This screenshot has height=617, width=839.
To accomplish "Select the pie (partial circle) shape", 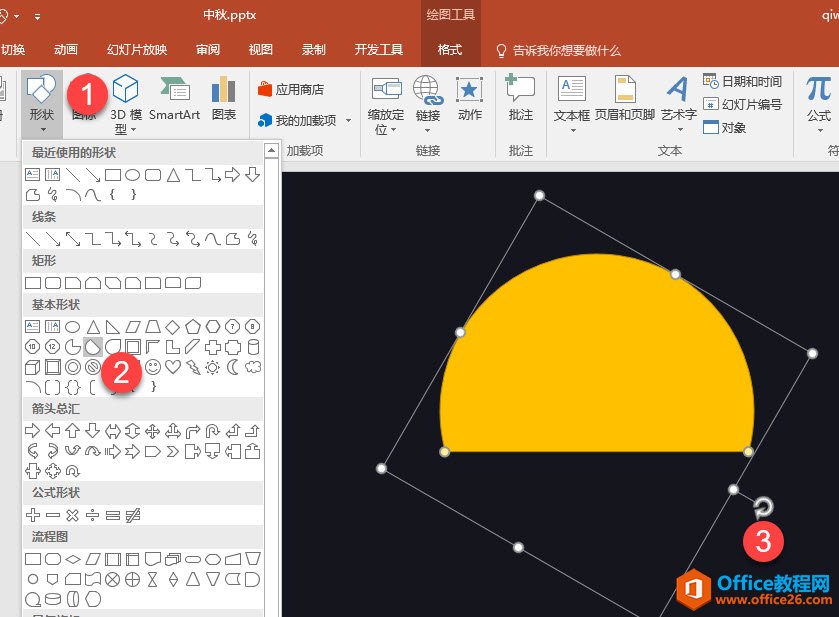I will coord(73,347).
